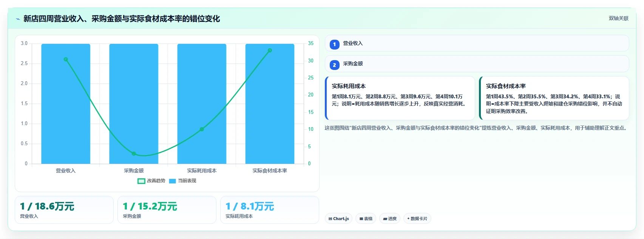Click the trend point on 实际耗用成本 bar
The width and height of the screenshot is (644, 239).
click(x=202, y=129)
